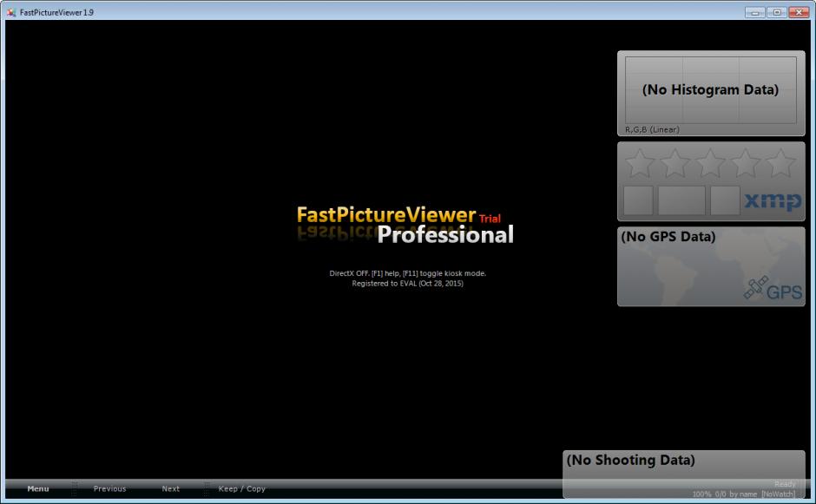Screen dimensions: 816x504
Task: Click the 'DirectX OFF' help text line
Action: 407,273
